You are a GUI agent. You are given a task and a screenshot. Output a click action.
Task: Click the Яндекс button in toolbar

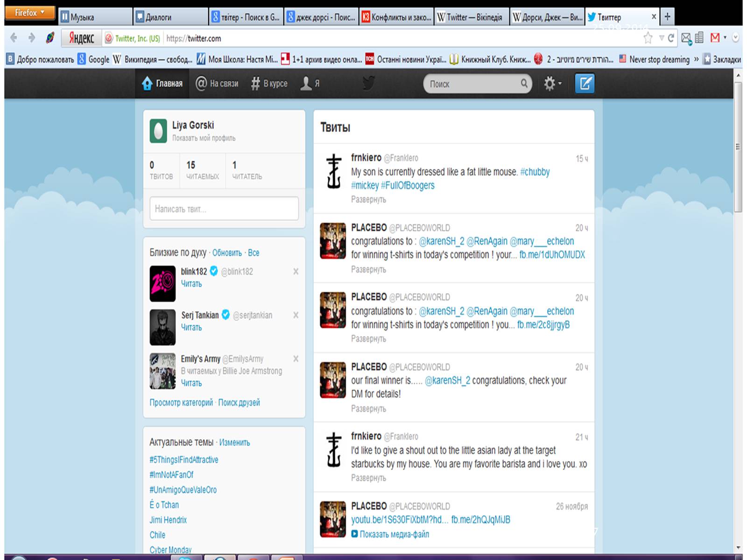pyautogui.click(x=82, y=38)
